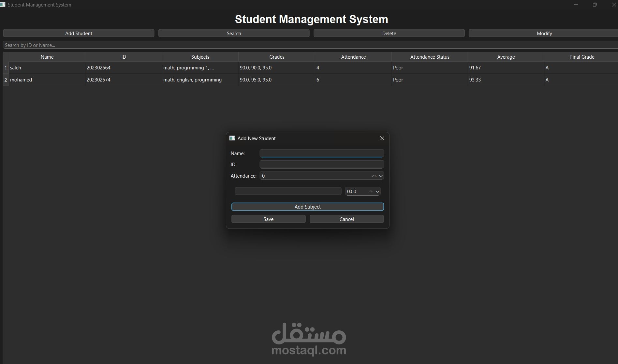Click the Attendance Status column header

click(x=430, y=57)
